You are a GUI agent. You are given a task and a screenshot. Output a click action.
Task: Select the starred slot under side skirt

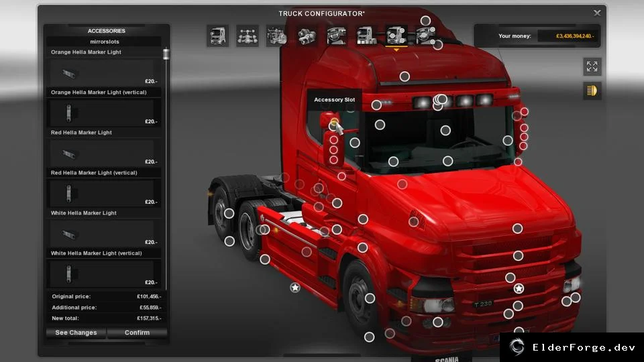(x=295, y=288)
